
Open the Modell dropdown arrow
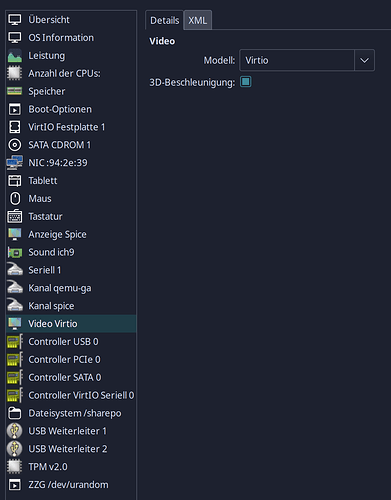(364, 60)
